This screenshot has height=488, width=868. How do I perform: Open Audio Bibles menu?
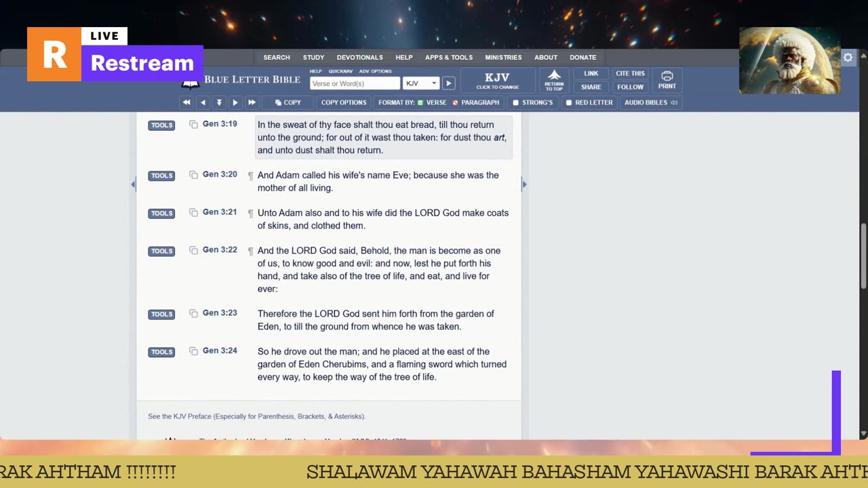pos(650,102)
